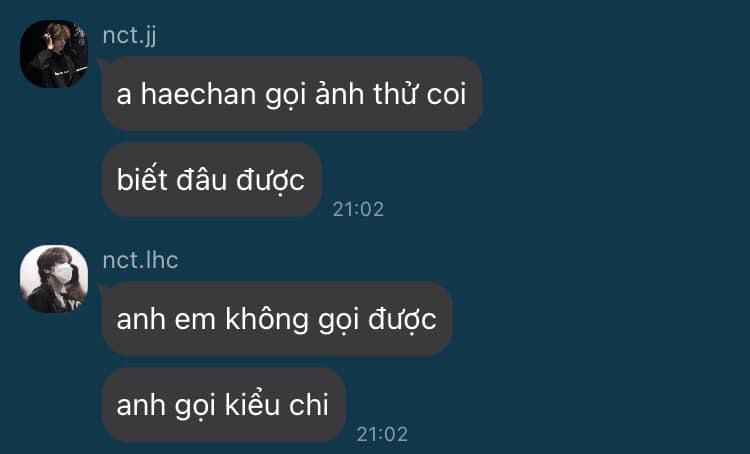Click the word 'kiểu' in the last bubble

click(x=252, y=404)
